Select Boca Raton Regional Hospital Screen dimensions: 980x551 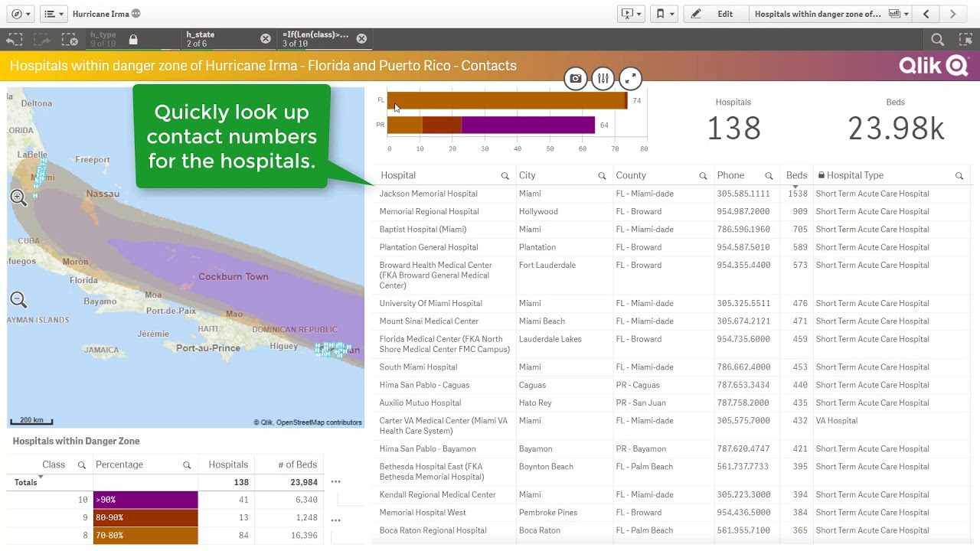click(433, 530)
